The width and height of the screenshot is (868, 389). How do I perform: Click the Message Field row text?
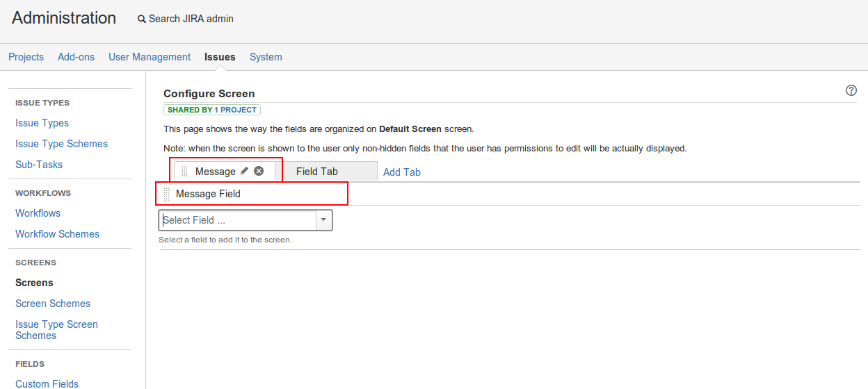pos(208,194)
